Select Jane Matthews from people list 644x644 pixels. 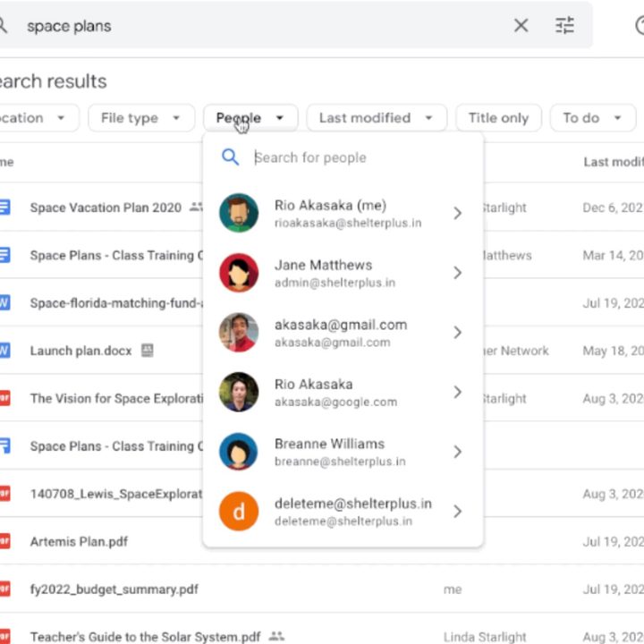point(343,273)
